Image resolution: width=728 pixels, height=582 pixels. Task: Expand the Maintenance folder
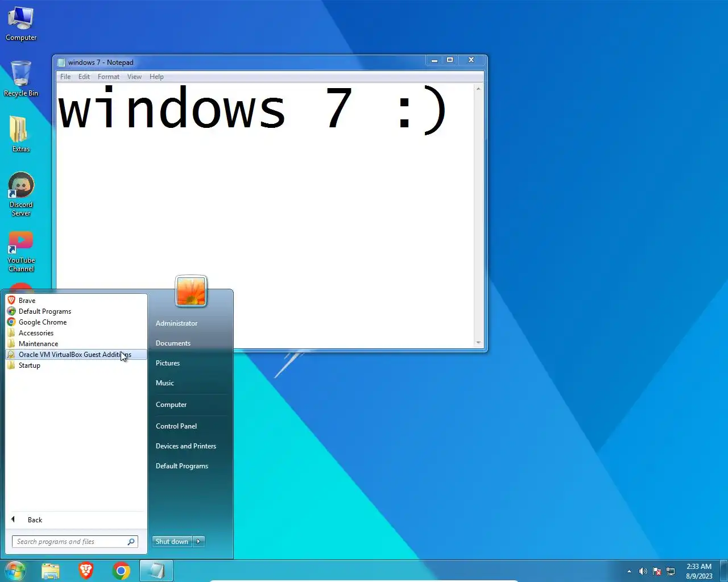pyautogui.click(x=76, y=343)
